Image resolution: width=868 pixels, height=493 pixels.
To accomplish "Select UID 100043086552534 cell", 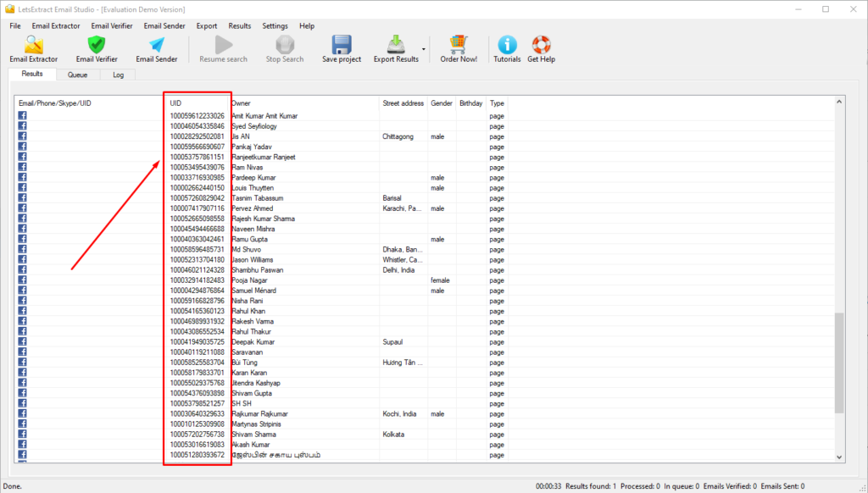I will 197,332.
